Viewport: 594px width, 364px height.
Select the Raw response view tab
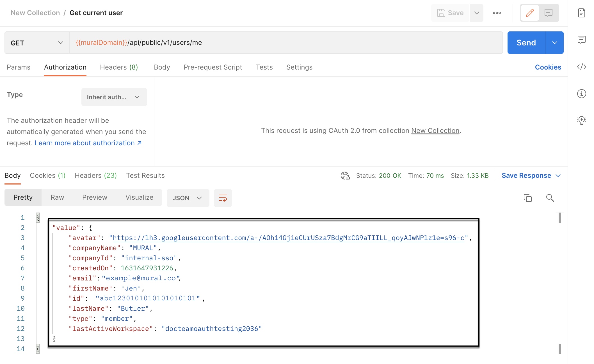coord(57,197)
